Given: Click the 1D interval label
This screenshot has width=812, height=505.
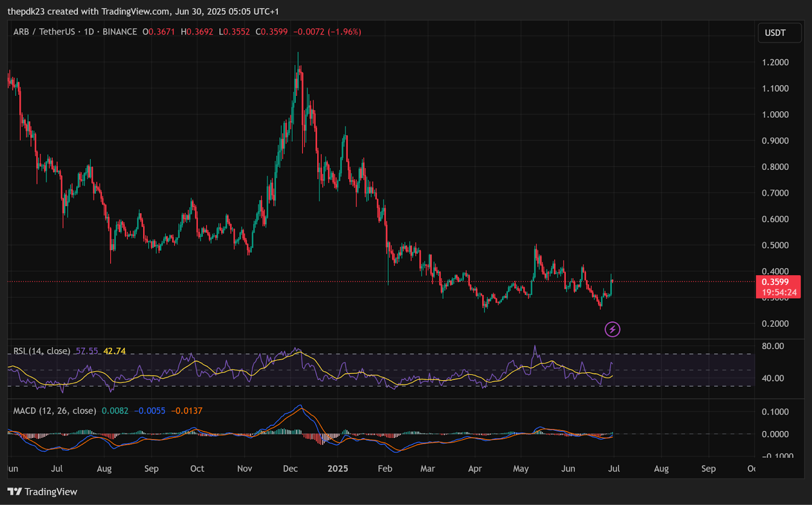Looking at the screenshot, I should click(x=89, y=31).
